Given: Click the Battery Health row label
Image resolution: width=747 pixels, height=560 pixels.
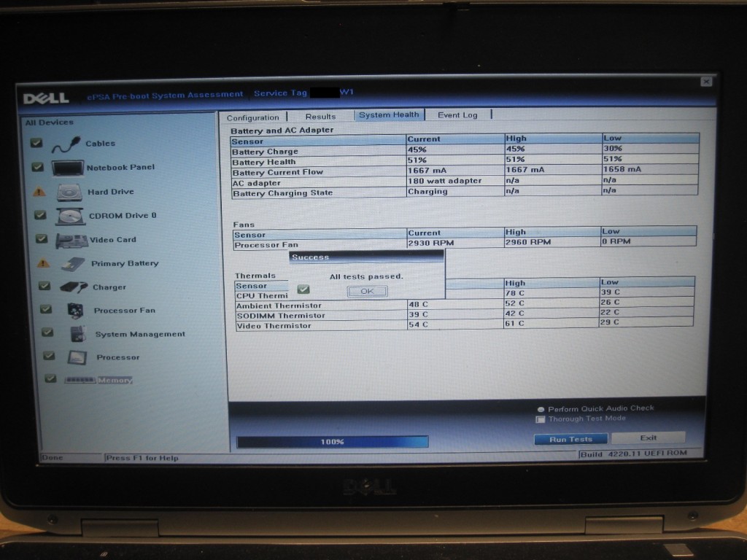Looking at the screenshot, I should click(263, 163).
